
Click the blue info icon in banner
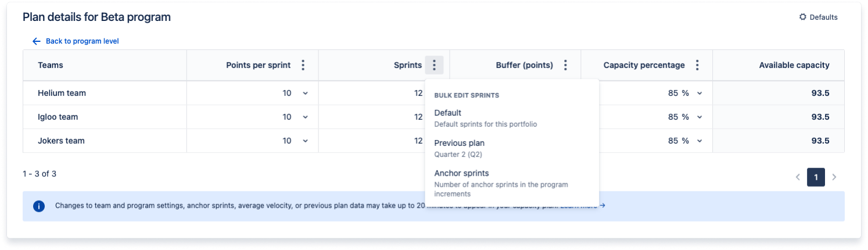[x=39, y=206]
